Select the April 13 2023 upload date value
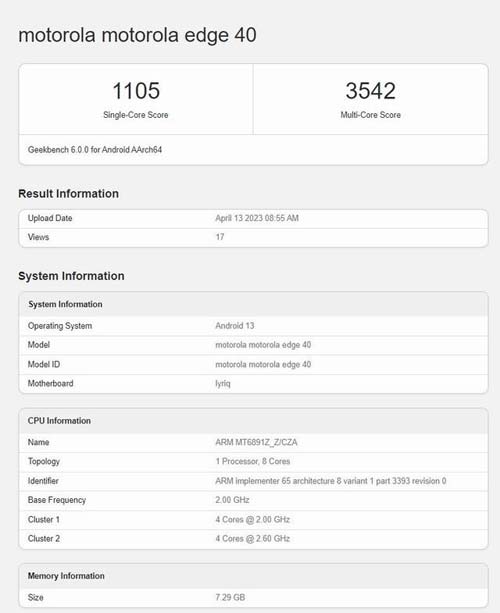Screen dimensions: 500x613 click(257, 218)
